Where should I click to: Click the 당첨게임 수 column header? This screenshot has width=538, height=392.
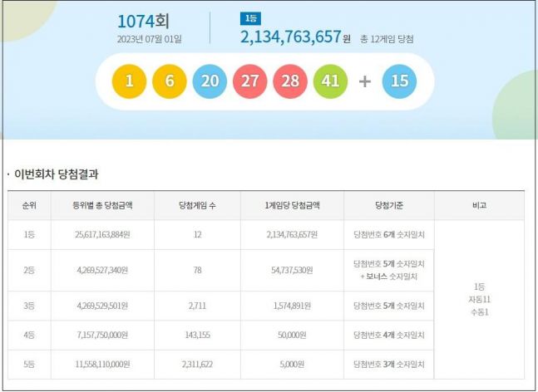(198, 205)
